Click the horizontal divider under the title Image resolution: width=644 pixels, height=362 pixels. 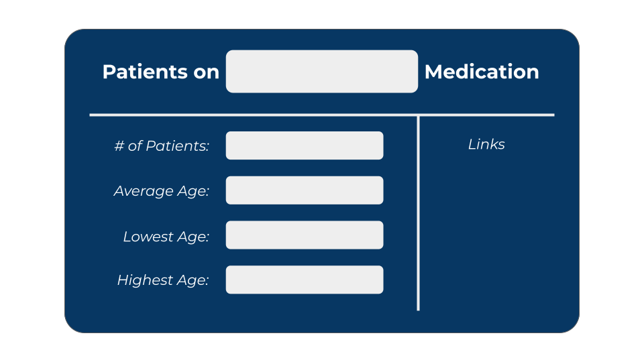[x=321, y=115]
